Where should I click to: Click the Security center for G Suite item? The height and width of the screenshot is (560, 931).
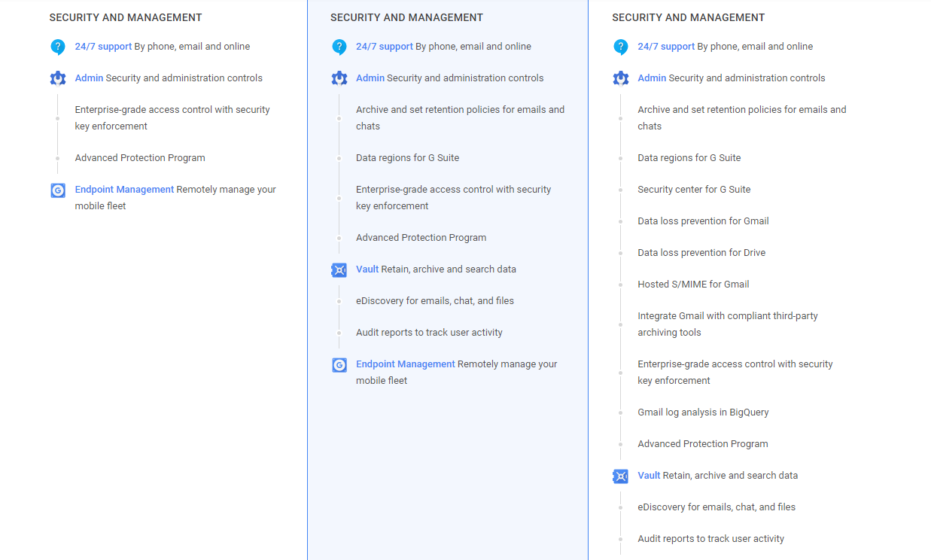point(694,189)
